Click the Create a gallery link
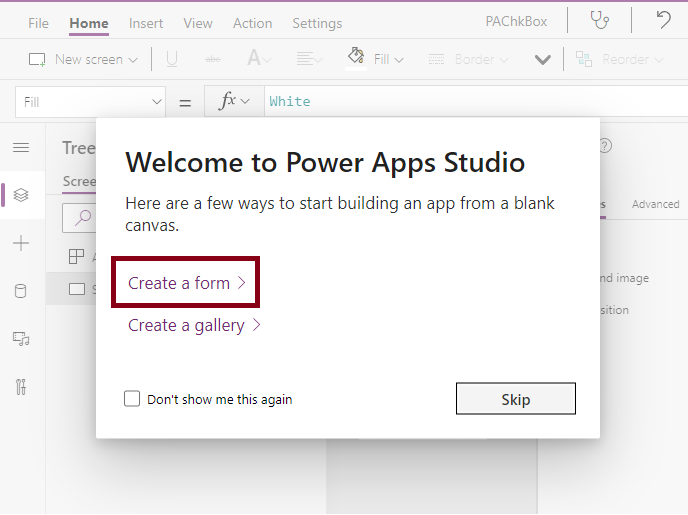 (x=194, y=325)
